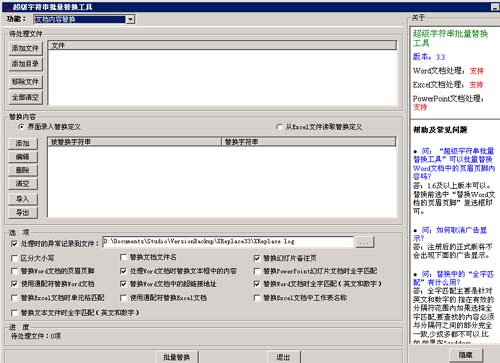
Task: Click the 添加文件 button
Action: point(26,48)
